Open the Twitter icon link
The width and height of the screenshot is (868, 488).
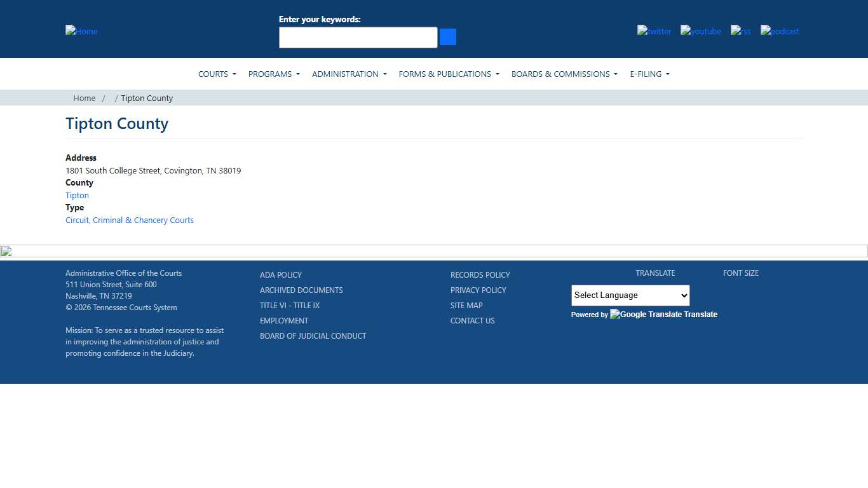(x=654, y=31)
